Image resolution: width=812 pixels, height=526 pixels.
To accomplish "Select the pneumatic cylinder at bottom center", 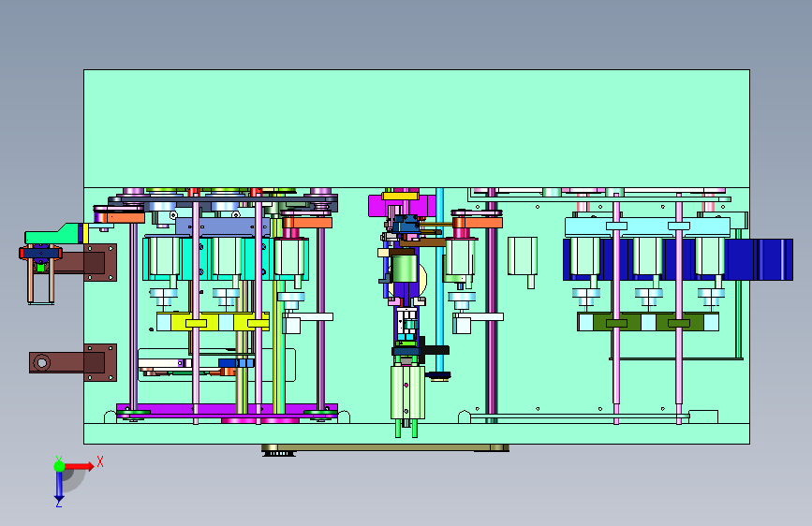I will [407, 392].
